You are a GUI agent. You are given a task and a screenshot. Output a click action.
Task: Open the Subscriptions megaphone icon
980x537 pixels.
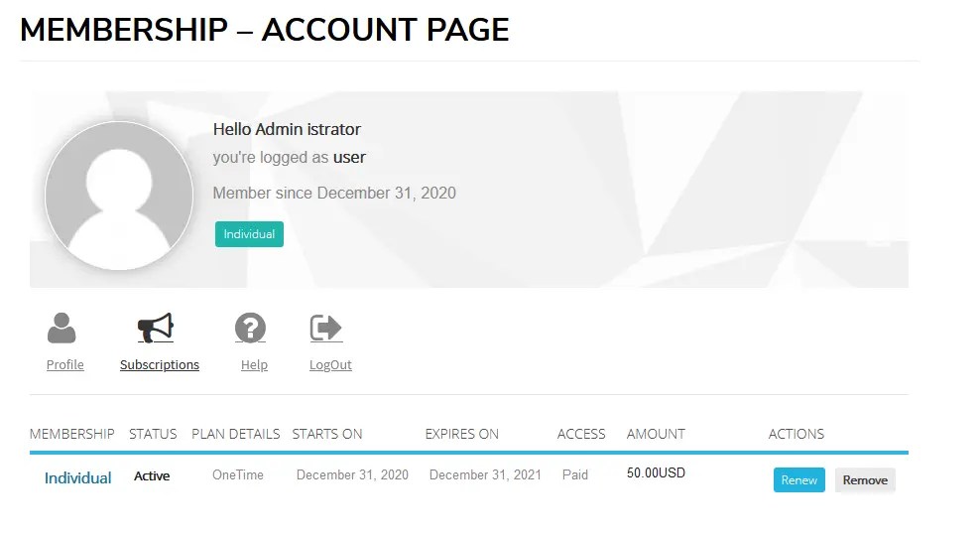pyautogui.click(x=156, y=329)
